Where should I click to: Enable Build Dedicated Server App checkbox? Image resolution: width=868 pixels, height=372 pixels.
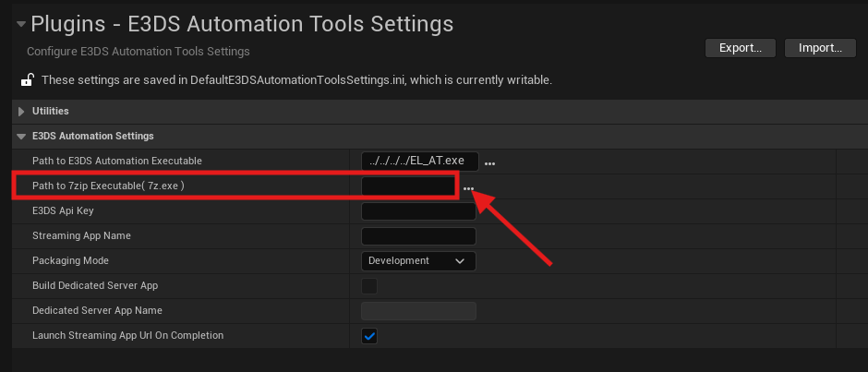pos(369,286)
